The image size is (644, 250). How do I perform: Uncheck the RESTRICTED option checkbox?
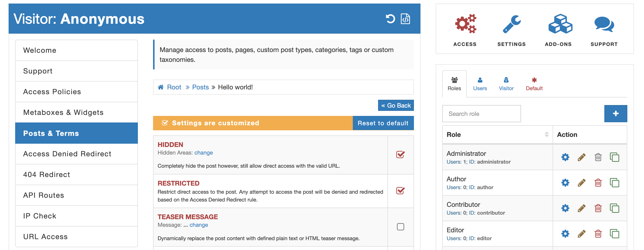pos(400,191)
